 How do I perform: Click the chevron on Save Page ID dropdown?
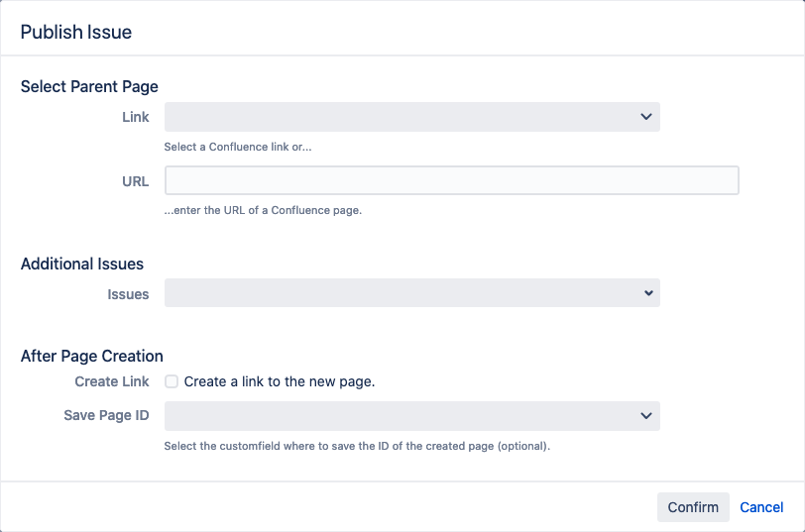[x=646, y=416]
